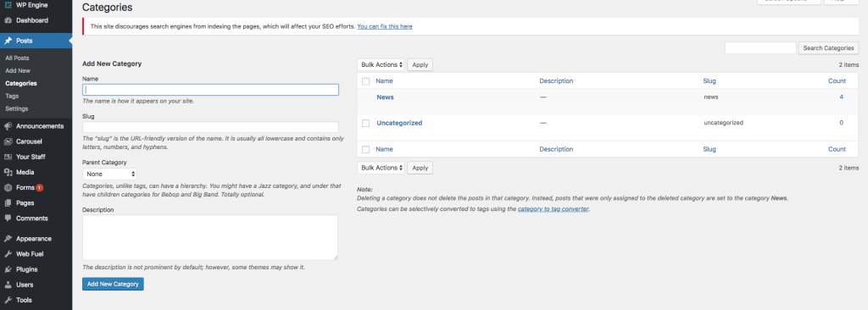The image size is (868, 310).
Task: Open Media library icon
Action: click(8, 172)
